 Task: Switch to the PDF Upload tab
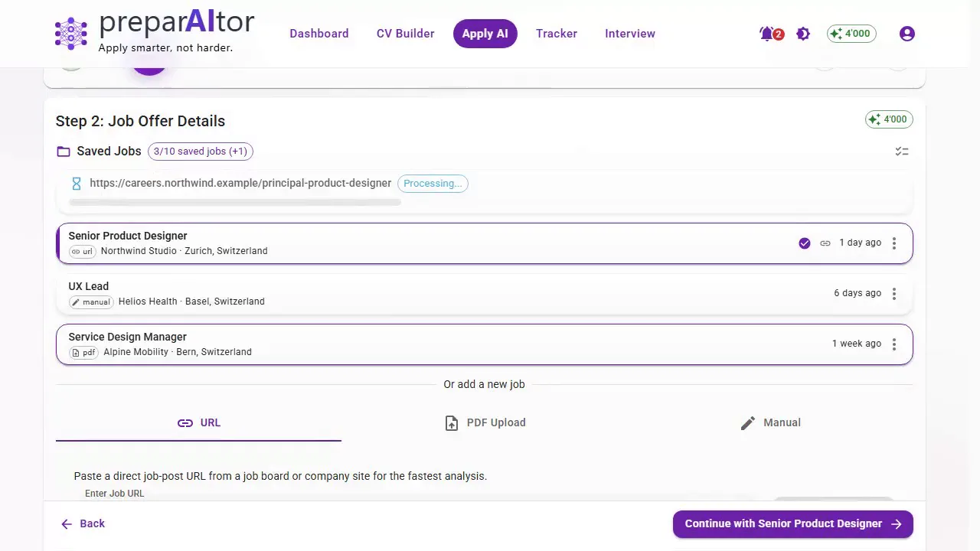point(485,422)
